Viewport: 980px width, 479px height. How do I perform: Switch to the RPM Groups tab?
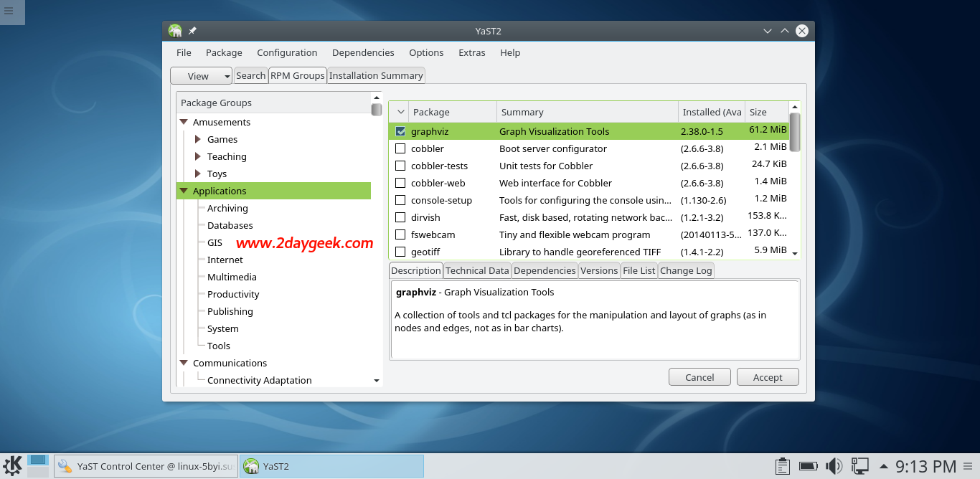click(x=298, y=75)
